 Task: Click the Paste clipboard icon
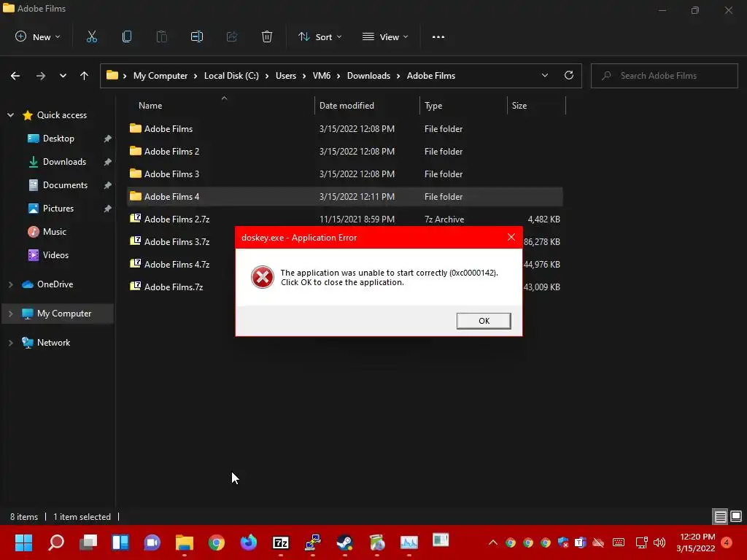161,36
